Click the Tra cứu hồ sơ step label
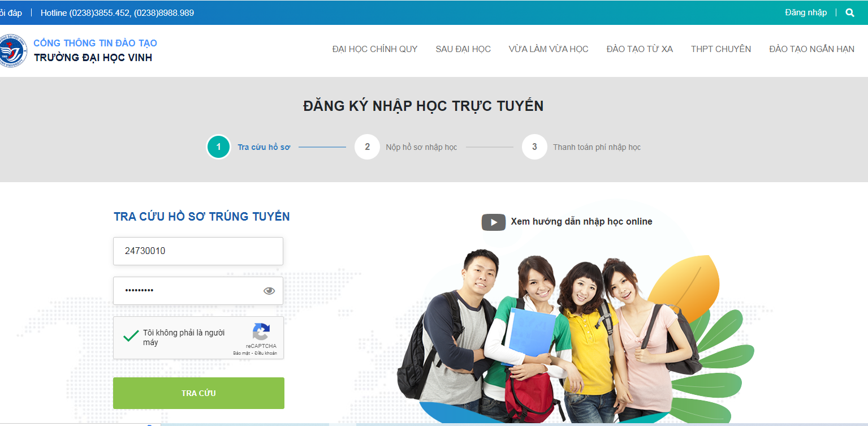868x426 pixels. pos(264,147)
